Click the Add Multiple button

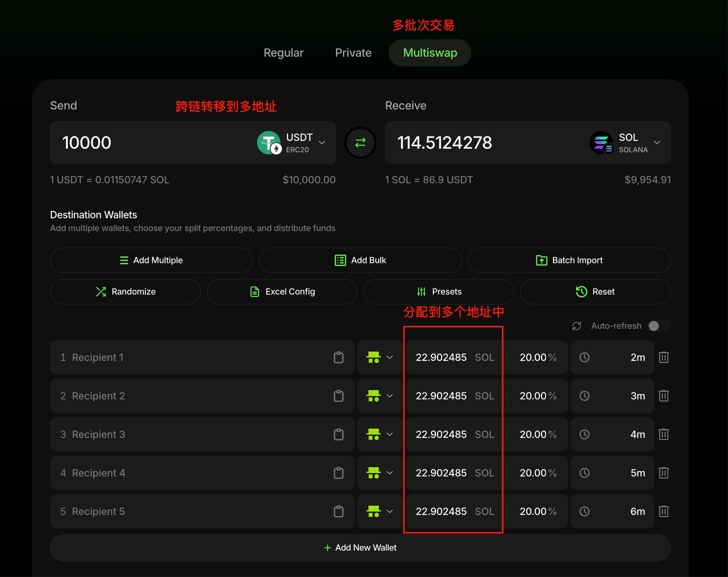(x=151, y=260)
